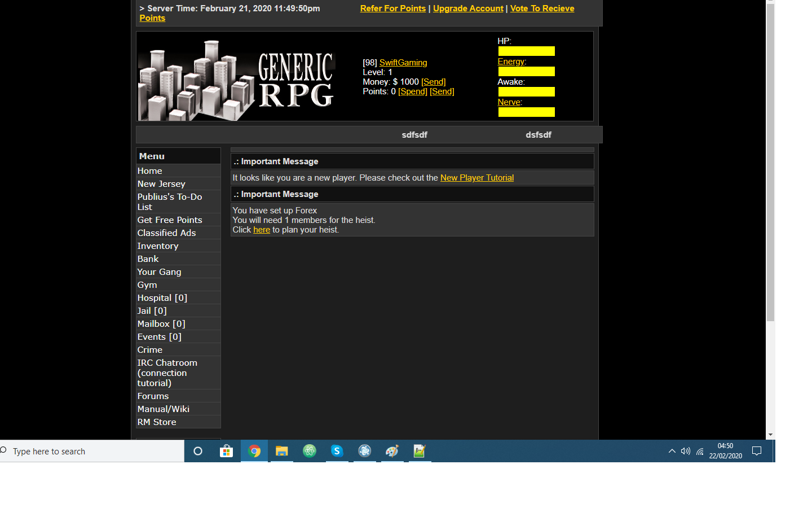Open the paint palette app in taskbar
The height and width of the screenshot is (508, 812).
392,451
